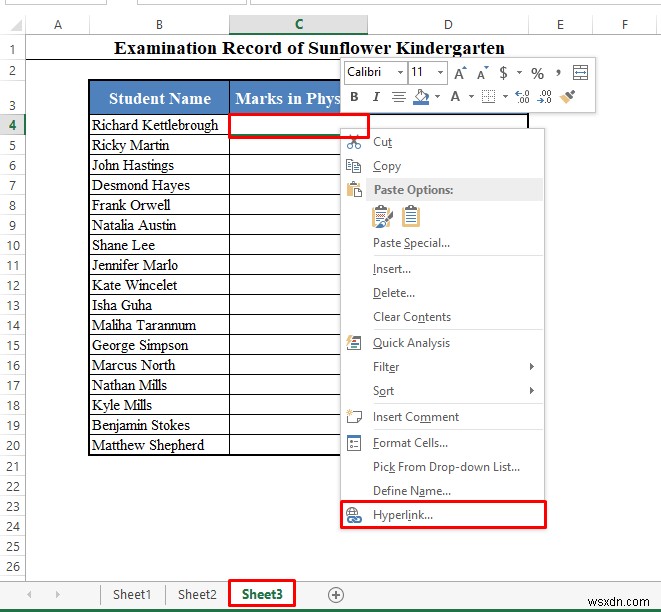Select row 4 header
This screenshot has width=661, height=612.
point(12,125)
